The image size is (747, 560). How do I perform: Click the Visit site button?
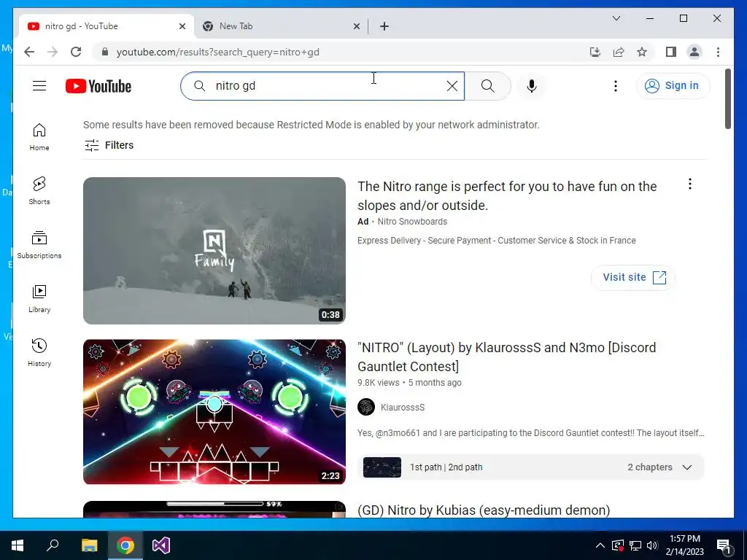(x=634, y=277)
